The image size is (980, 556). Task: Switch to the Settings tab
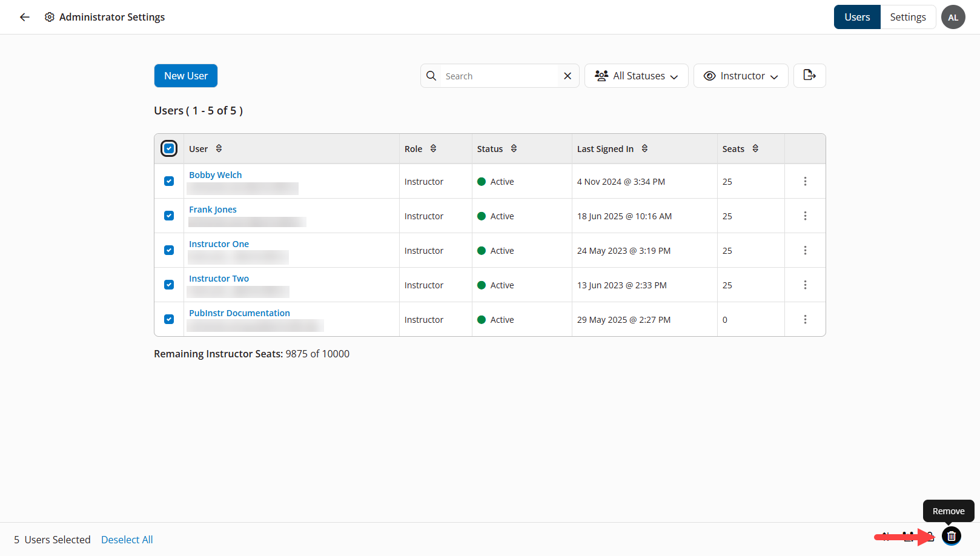[908, 17]
